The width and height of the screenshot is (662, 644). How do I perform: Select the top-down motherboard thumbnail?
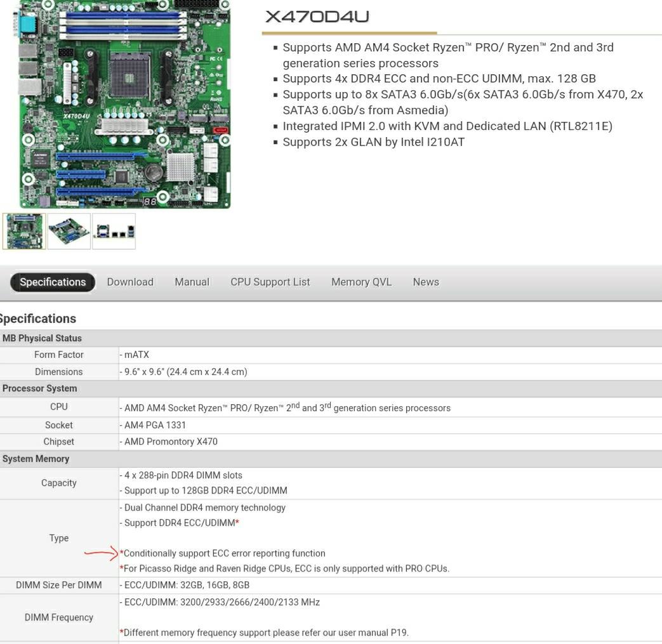(x=24, y=231)
